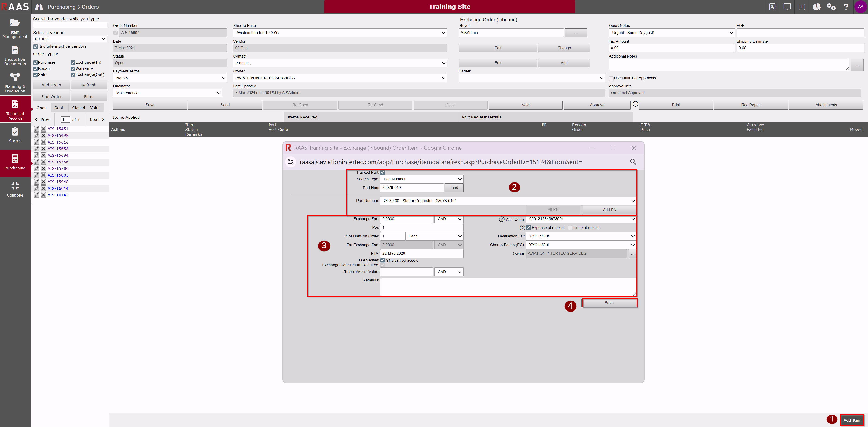Open Search Type dropdown in popup
Image resolution: width=868 pixels, height=427 pixels.
(x=421, y=179)
